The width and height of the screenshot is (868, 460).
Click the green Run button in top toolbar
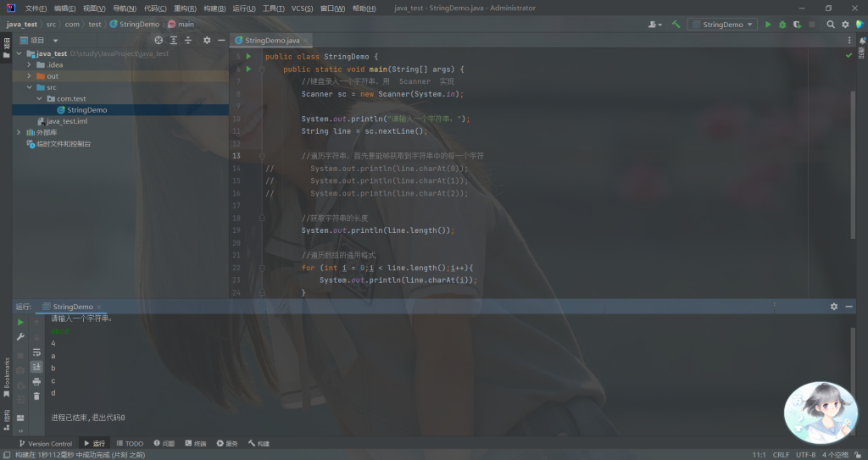click(768, 25)
